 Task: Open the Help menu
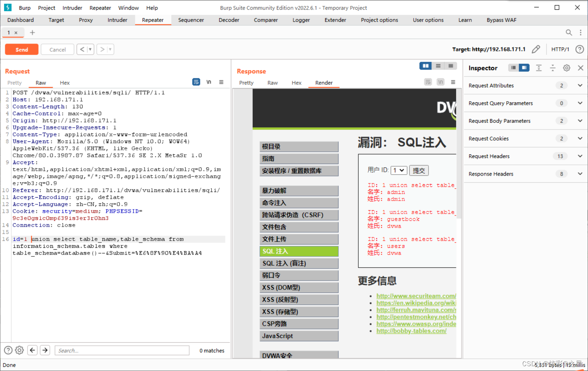[x=152, y=8]
